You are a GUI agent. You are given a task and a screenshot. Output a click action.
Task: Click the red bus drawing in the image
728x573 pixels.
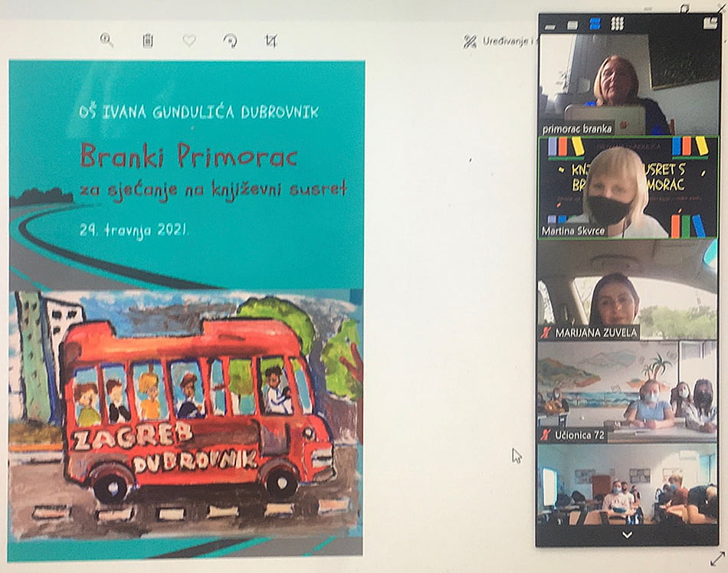click(195, 410)
